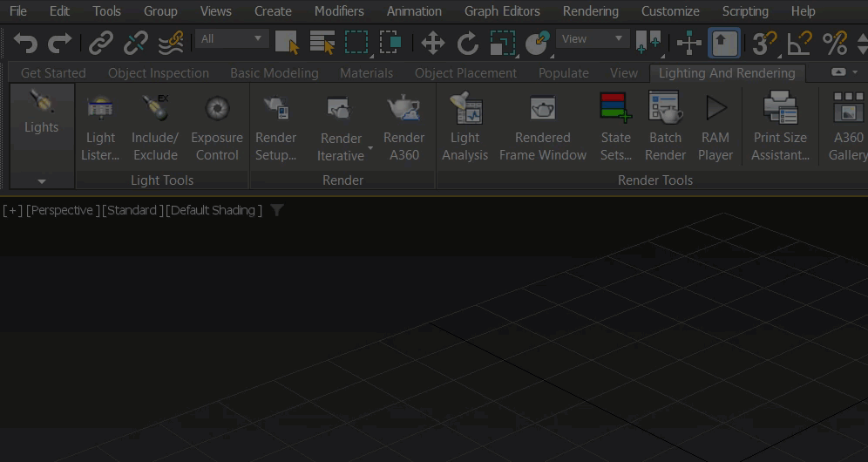Open the Animation menu
This screenshot has width=868, height=462.
(414, 11)
